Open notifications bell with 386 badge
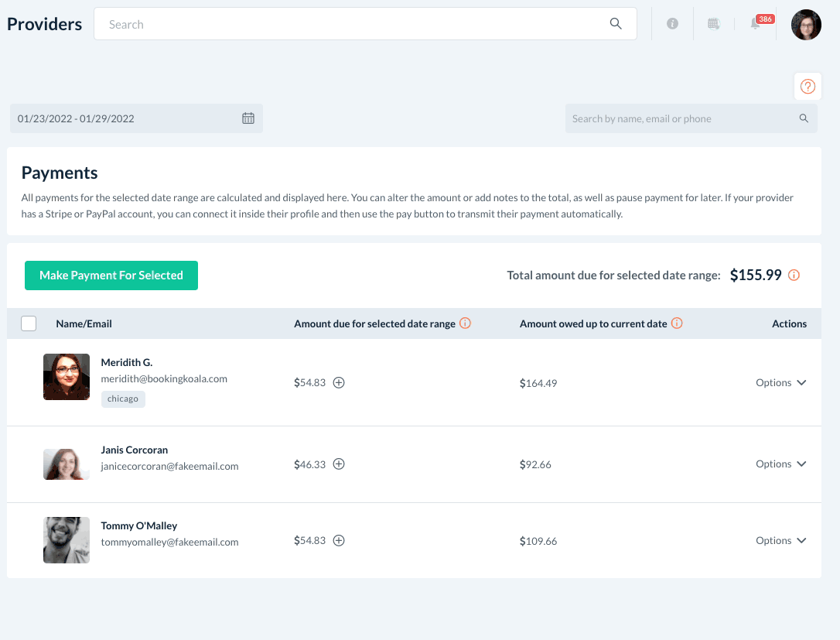 [x=756, y=24]
